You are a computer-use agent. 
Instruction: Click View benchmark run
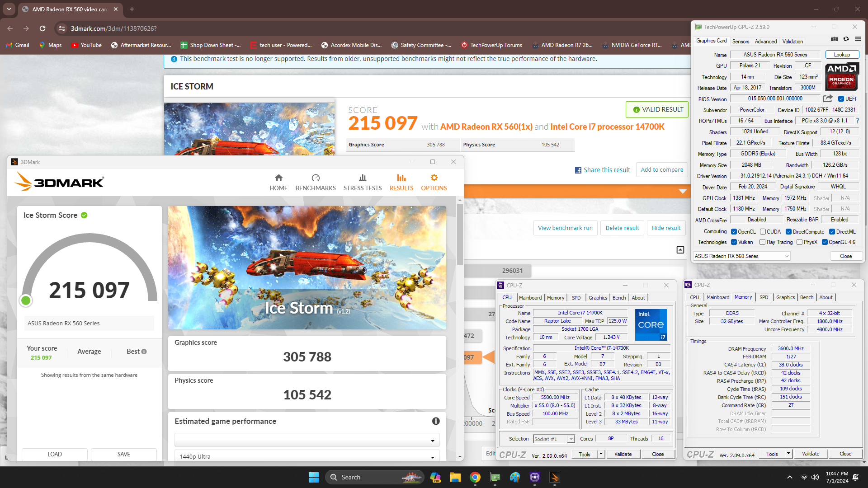565,228
